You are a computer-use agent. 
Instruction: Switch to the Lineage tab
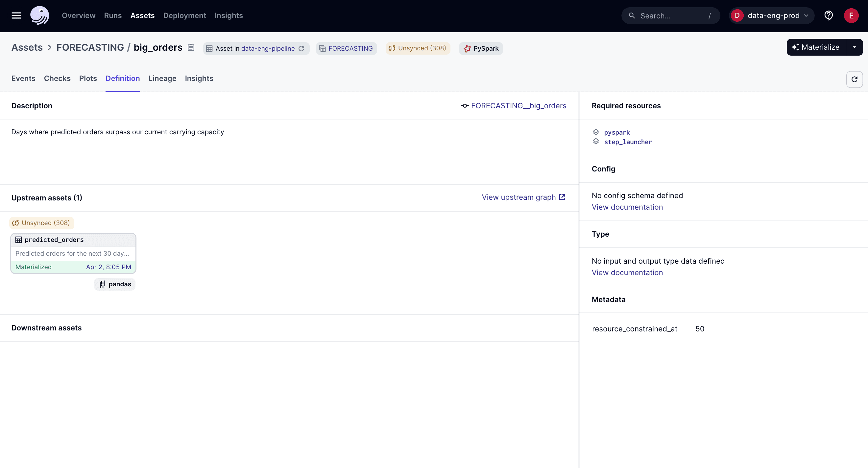click(162, 78)
